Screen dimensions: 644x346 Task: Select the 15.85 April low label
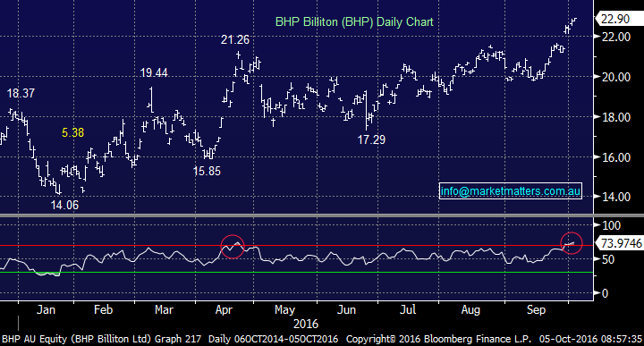pos(207,171)
